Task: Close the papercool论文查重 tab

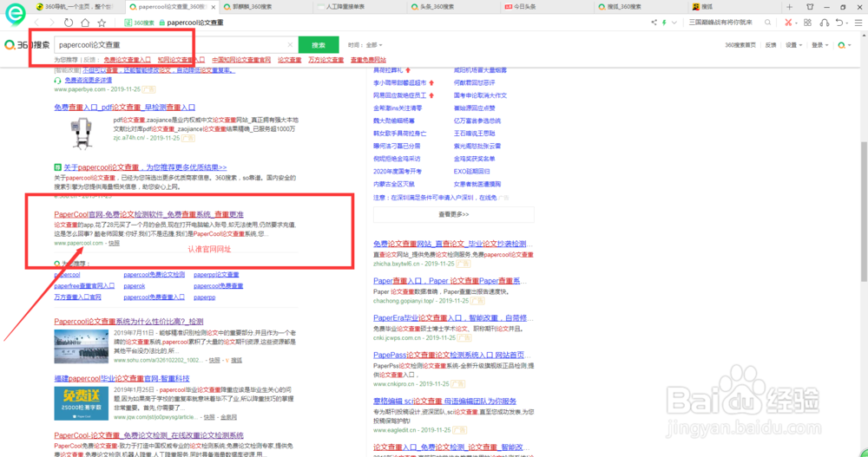Action: tap(214, 7)
